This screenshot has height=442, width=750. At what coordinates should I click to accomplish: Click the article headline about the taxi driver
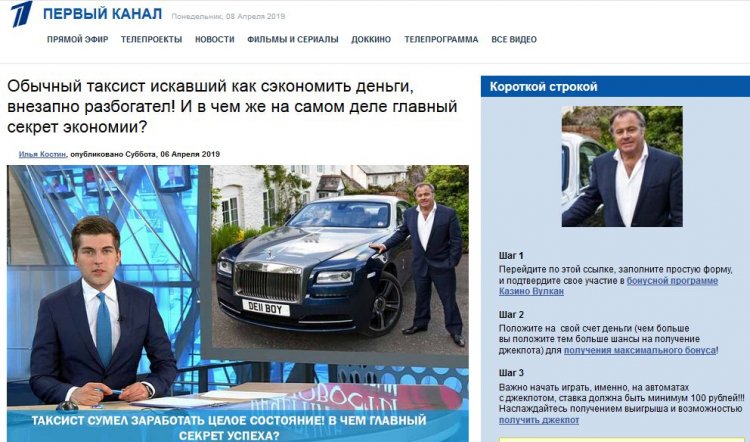click(x=232, y=106)
